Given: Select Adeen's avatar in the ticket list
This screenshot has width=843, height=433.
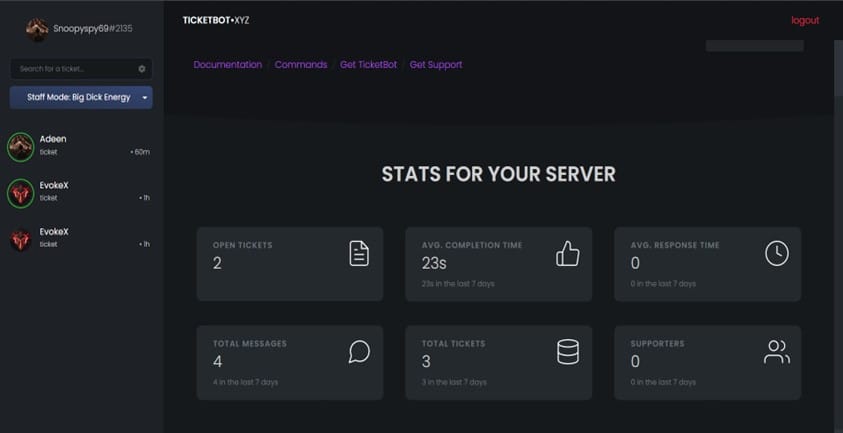Looking at the screenshot, I should [20, 146].
